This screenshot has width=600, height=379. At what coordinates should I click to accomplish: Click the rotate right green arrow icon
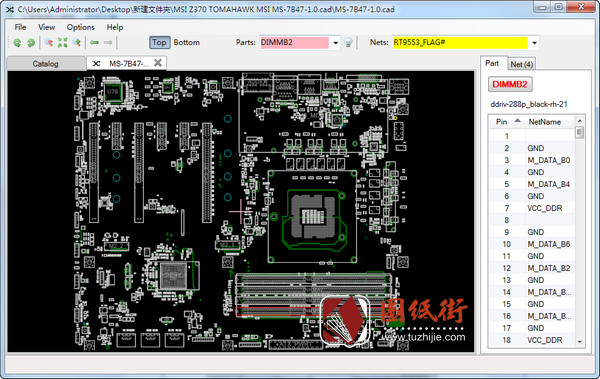pos(31,42)
